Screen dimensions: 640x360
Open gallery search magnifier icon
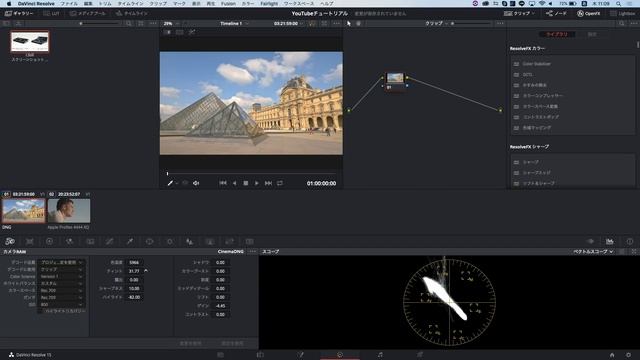tap(129, 24)
